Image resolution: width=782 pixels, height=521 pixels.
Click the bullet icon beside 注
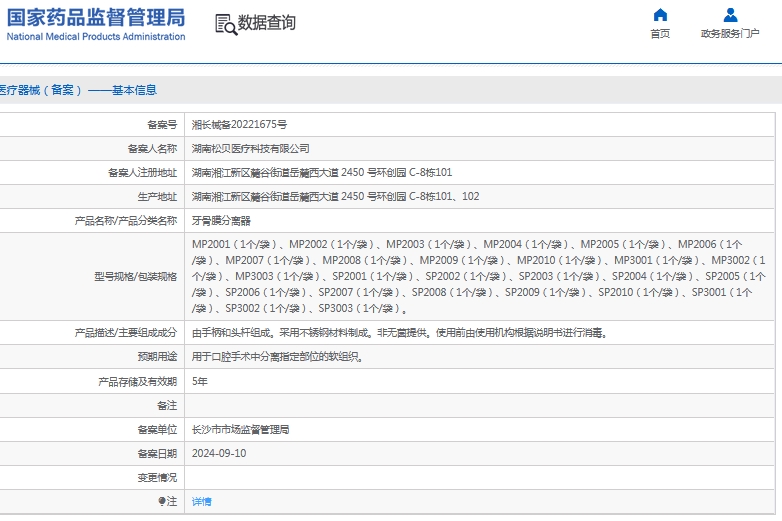[x=162, y=501]
